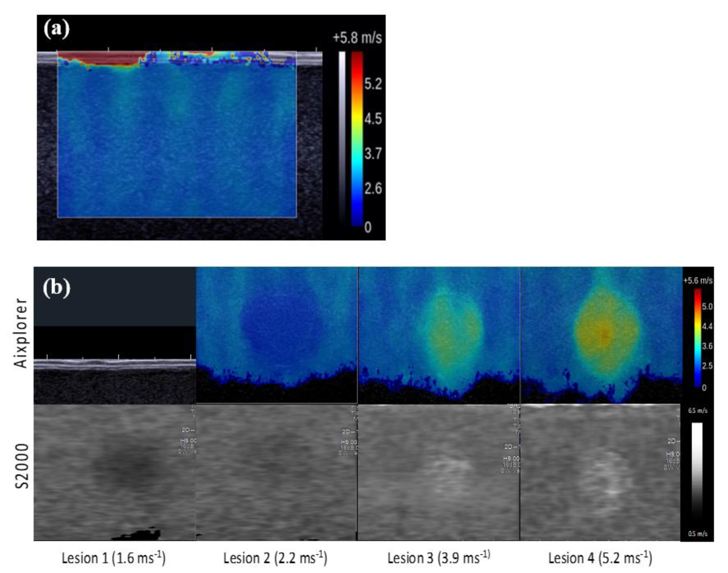Click the Lesion 4 S2000 grayscale image

tap(601, 472)
